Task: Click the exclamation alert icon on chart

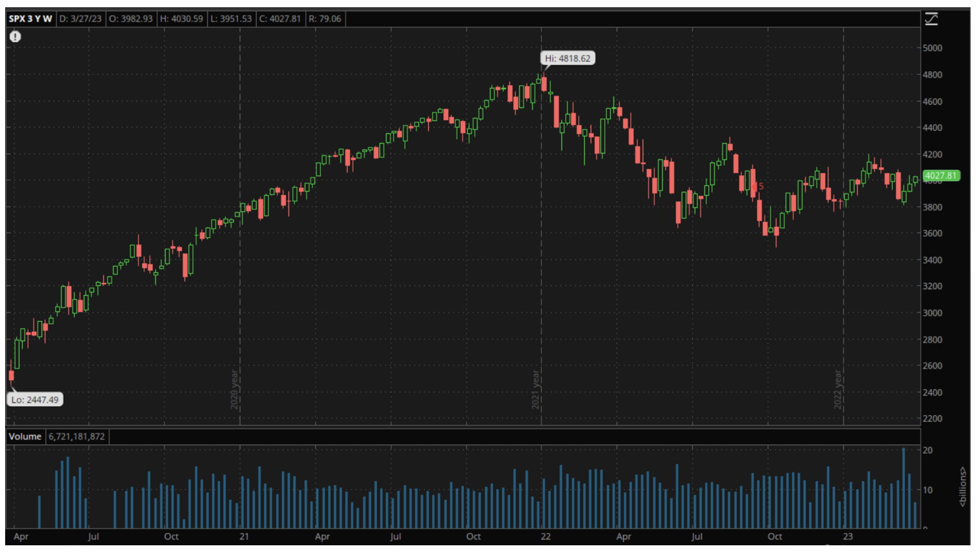Action: [x=15, y=37]
